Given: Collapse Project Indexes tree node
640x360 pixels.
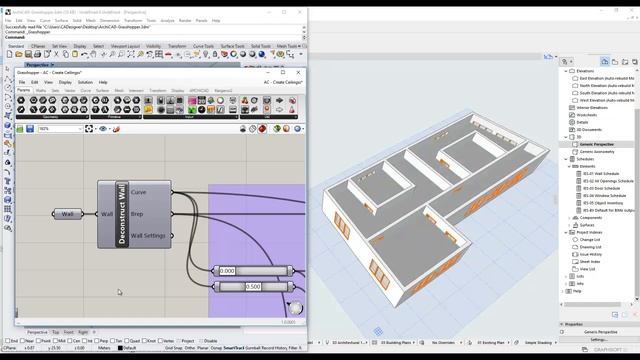Looking at the screenshot, I should [566, 233].
